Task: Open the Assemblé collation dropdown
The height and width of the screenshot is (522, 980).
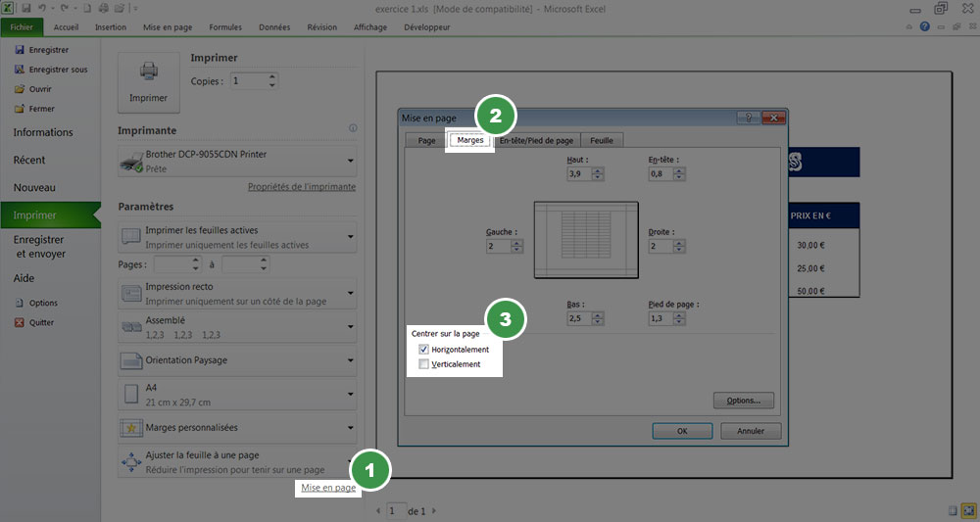Action: [x=237, y=327]
